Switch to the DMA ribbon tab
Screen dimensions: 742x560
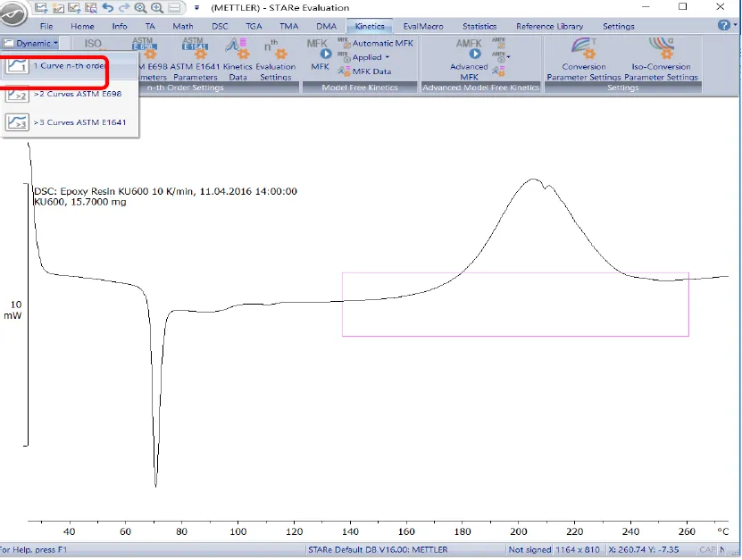pyautogui.click(x=326, y=26)
